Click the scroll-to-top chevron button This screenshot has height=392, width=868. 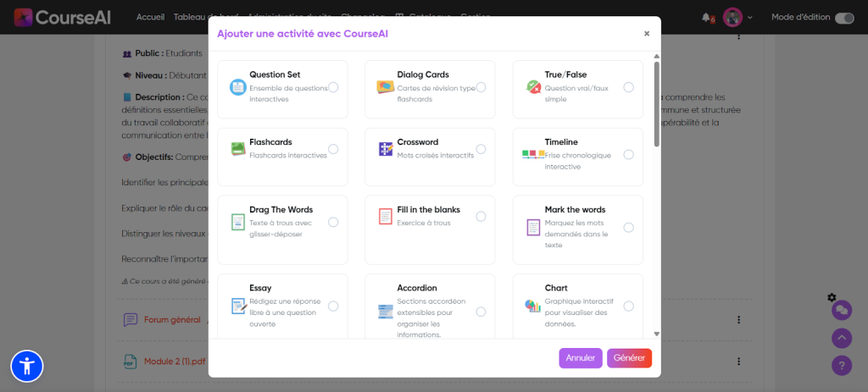coord(842,338)
